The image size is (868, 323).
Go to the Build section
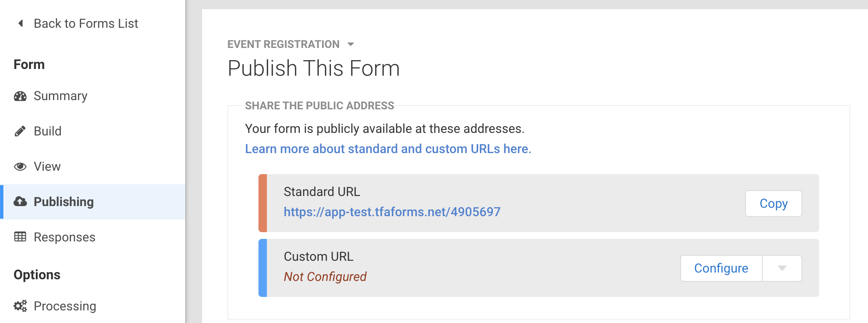point(48,131)
